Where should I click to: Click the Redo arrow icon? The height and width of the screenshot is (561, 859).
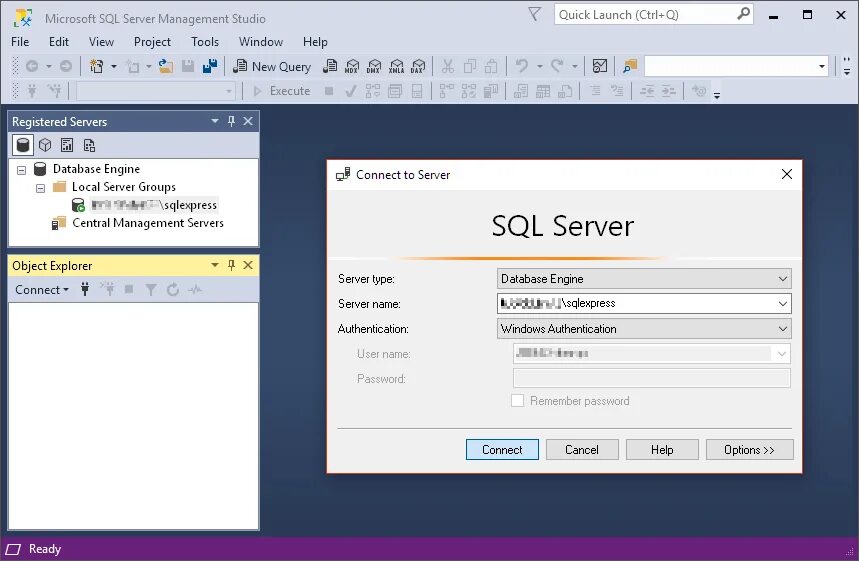pyautogui.click(x=557, y=66)
